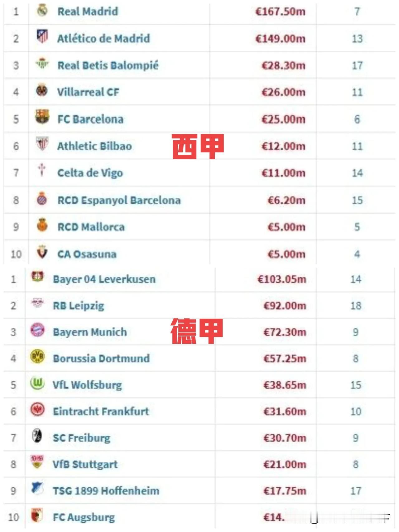This screenshot has height=532, width=399.
Task: Click the Borussia Dortmund BVB logo
Action: (x=37, y=356)
